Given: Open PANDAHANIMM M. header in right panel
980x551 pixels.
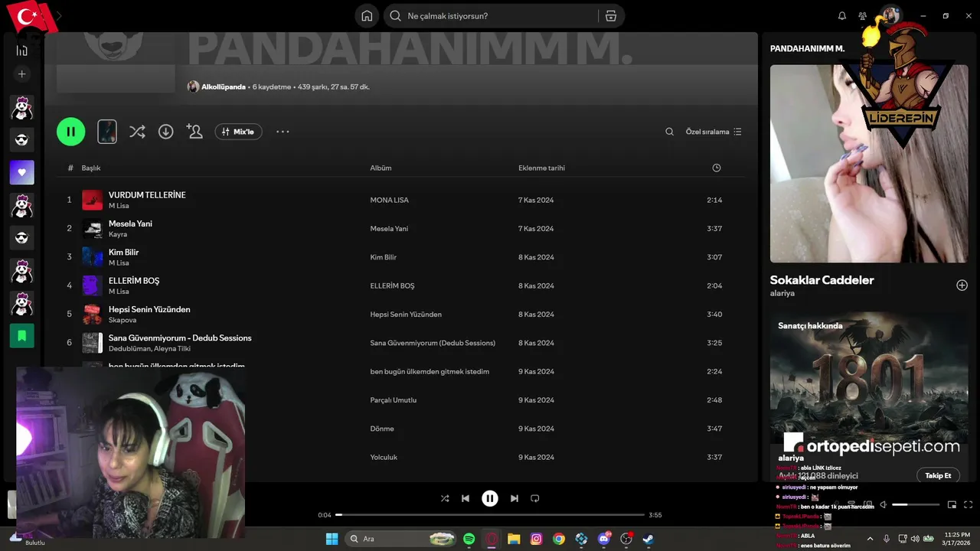Looking at the screenshot, I should [x=807, y=48].
